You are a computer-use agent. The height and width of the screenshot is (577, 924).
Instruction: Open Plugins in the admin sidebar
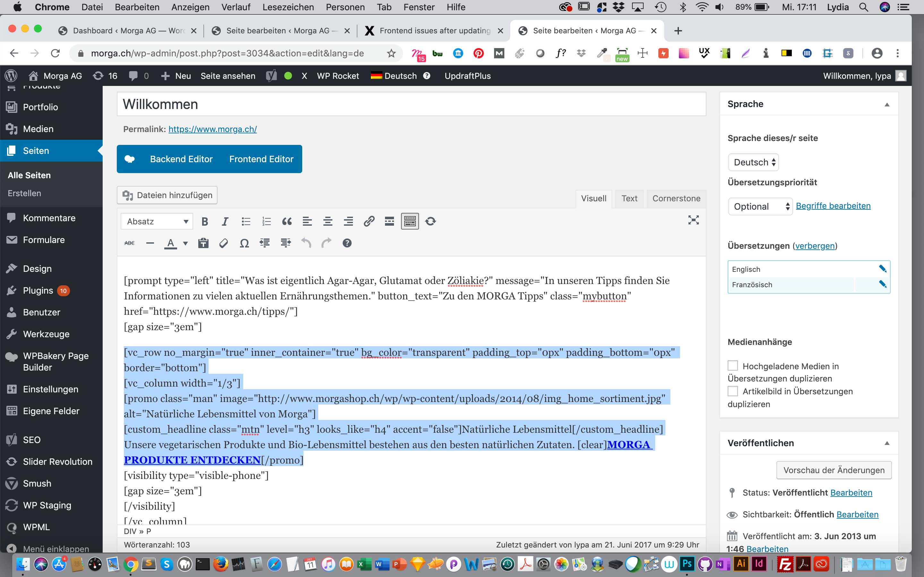tap(38, 290)
